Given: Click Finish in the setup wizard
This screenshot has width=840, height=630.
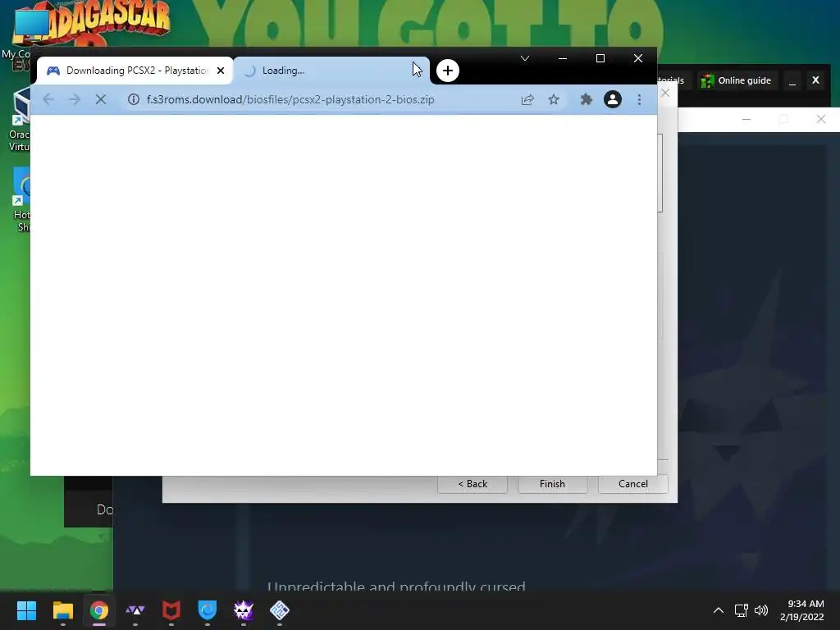Looking at the screenshot, I should [552, 484].
